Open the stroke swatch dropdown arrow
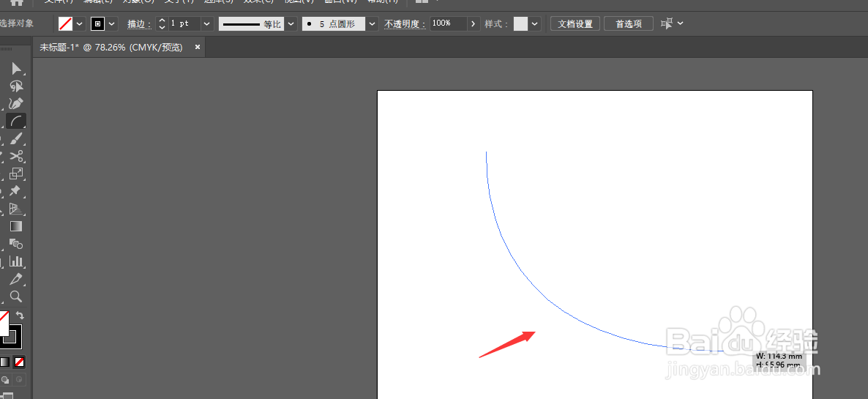Screen dimensions: 868x399 pyautogui.click(x=112, y=24)
